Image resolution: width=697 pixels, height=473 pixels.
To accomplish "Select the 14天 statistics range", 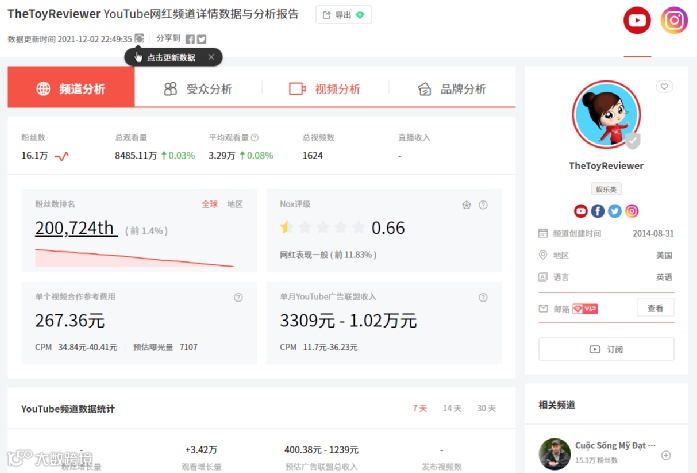I will tap(452, 408).
